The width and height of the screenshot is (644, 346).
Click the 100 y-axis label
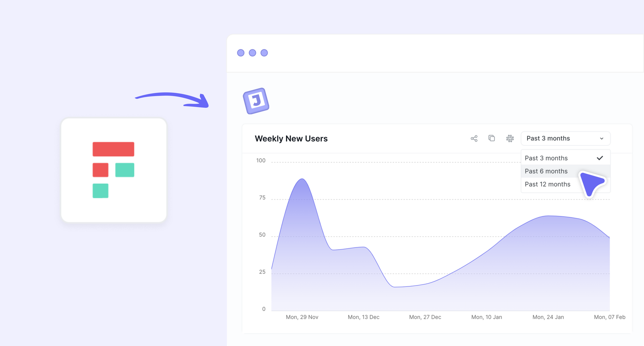[261, 161]
